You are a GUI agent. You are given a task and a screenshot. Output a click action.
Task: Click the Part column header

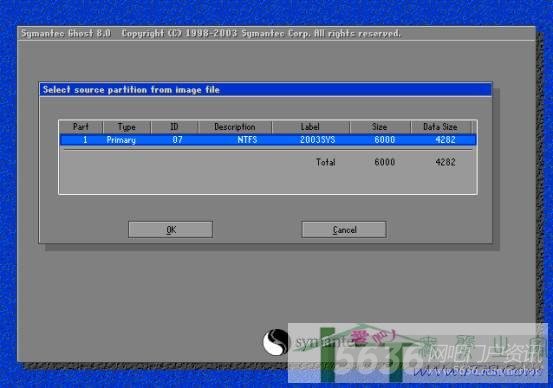[81, 127]
